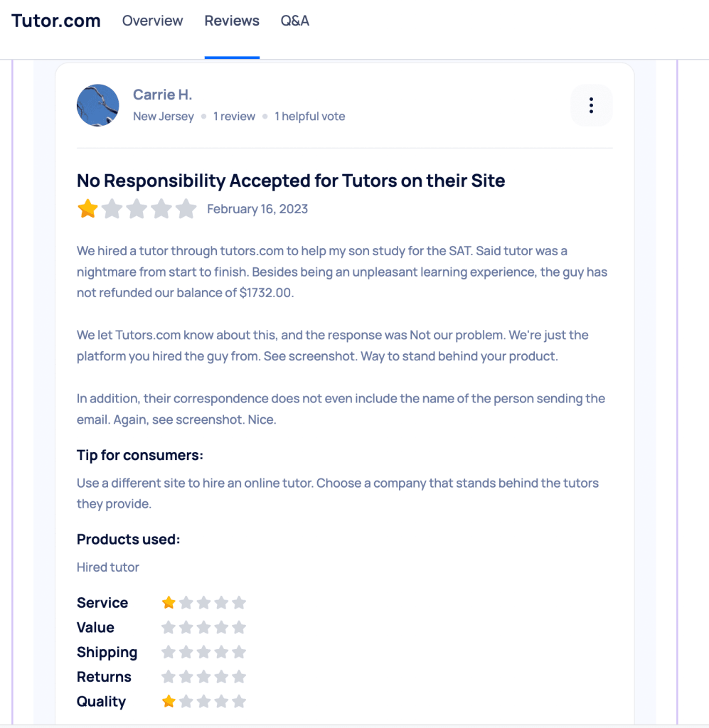Rate Value by clicking its last gray star
Image resolution: width=709 pixels, height=728 pixels.
[240, 627]
